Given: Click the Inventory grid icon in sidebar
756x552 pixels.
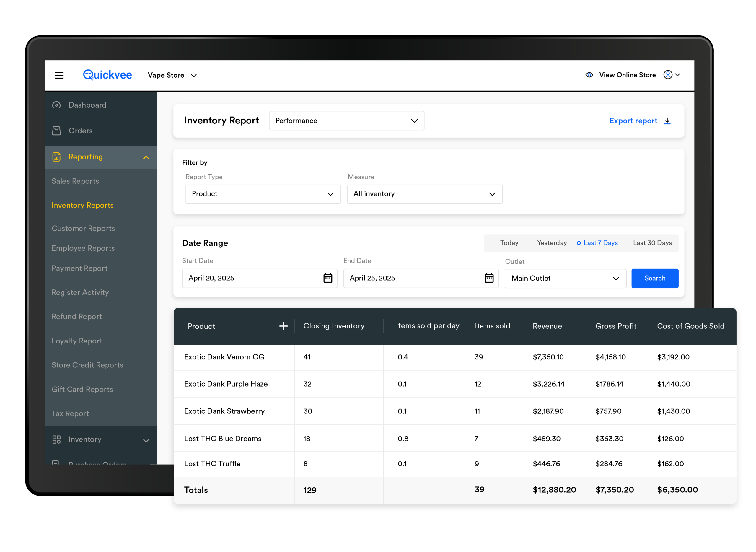Looking at the screenshot, I should tap(56, 439).
